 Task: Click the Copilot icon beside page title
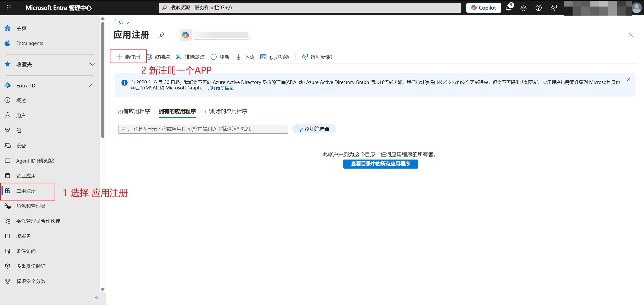pyautogui.click(x=186, y=35)
